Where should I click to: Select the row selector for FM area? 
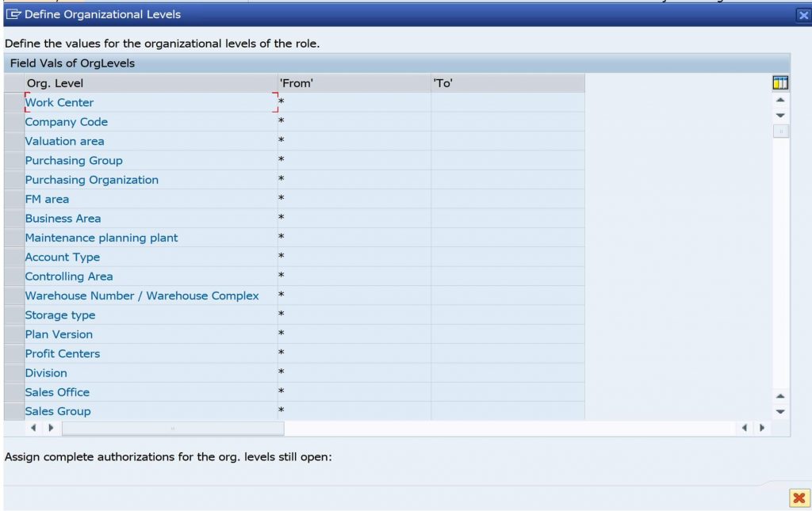click(14, 199)
